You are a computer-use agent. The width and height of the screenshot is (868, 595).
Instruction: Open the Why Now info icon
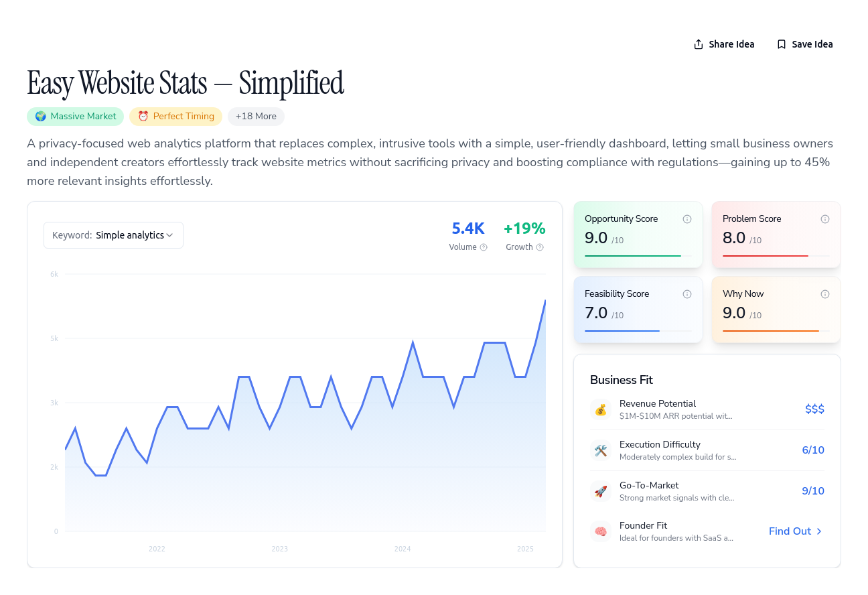pyautogui.click(x=825, y=294)
